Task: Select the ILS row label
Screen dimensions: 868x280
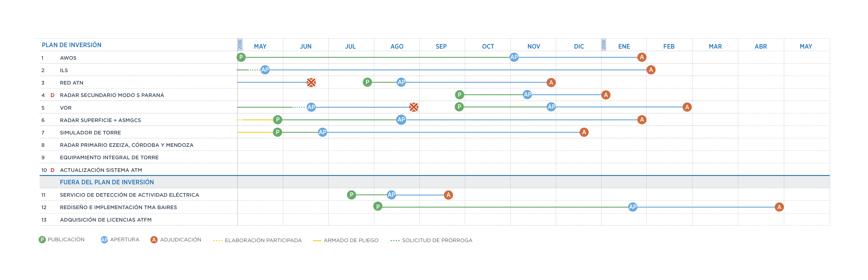Action: (64, 70)
